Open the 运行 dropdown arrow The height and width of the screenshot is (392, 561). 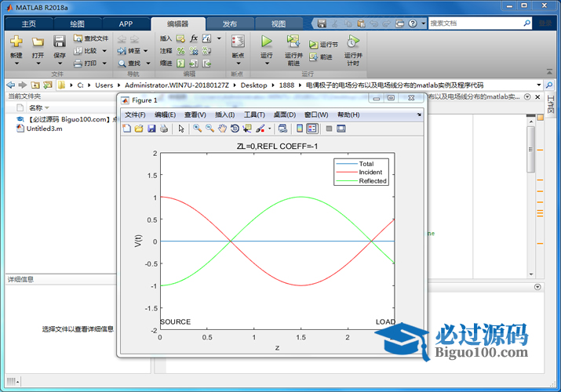(x=267, y=64)
